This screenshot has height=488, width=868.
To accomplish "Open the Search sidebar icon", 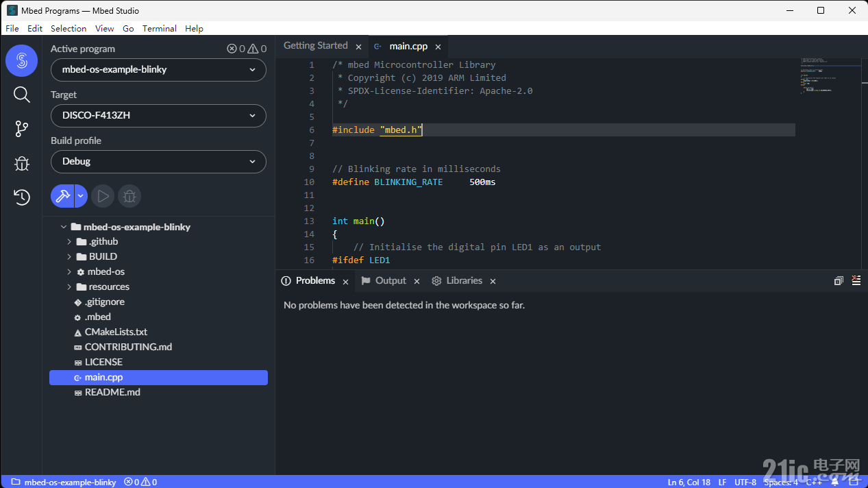I will [21, 95].
